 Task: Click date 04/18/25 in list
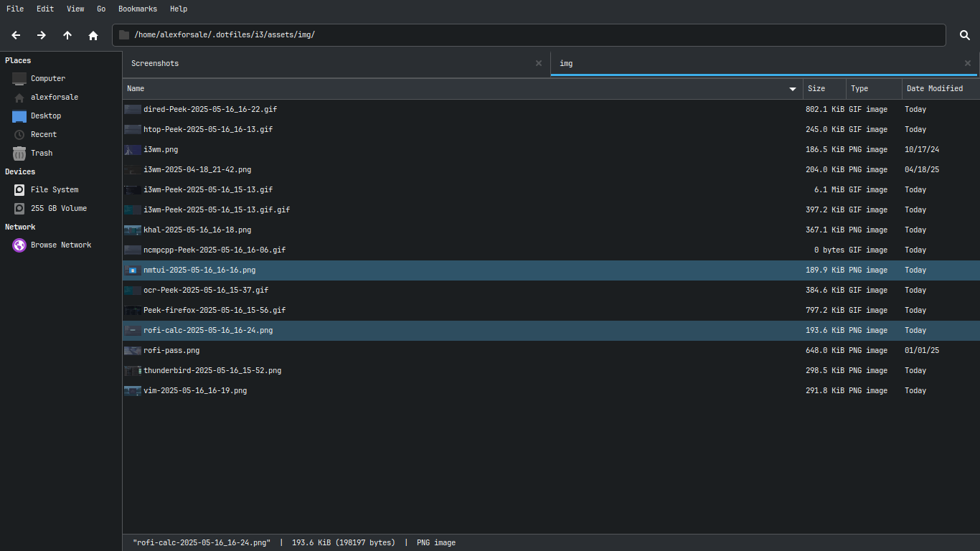(922, 169)
